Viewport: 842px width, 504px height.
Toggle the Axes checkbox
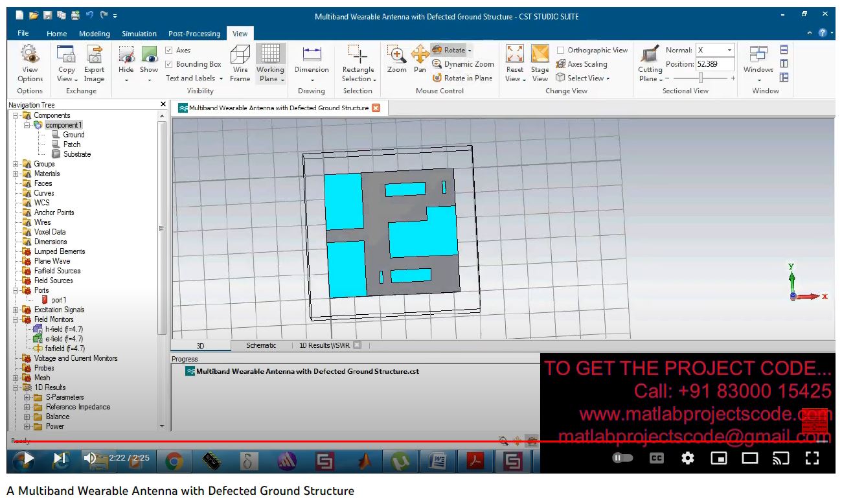(x=169, y=50)
